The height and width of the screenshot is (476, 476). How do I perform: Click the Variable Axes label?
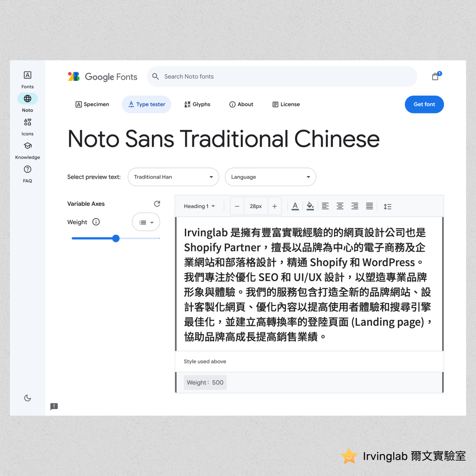point(86,203)
